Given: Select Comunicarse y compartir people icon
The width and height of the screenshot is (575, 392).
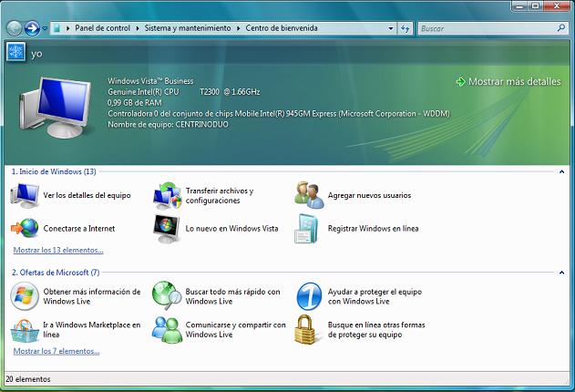Looking at the screenshot, I should pyautogui.click(x=168, y=330).
